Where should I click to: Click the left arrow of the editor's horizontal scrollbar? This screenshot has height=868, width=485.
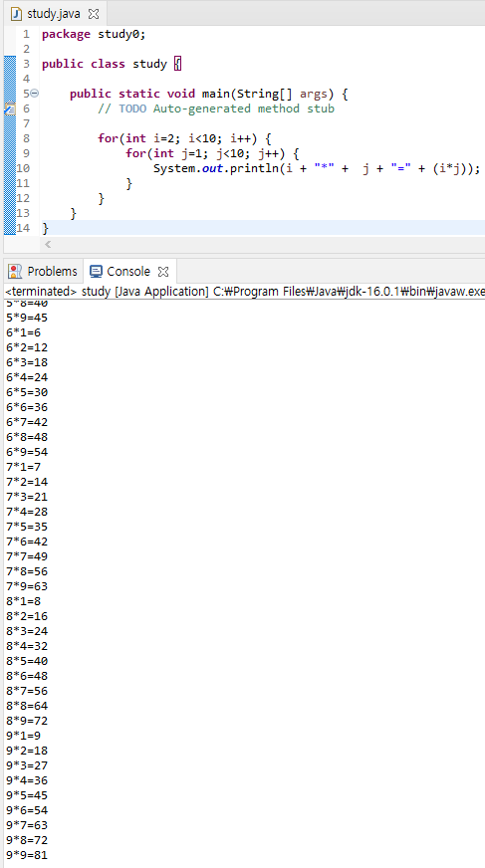click(x=48, y=244)
